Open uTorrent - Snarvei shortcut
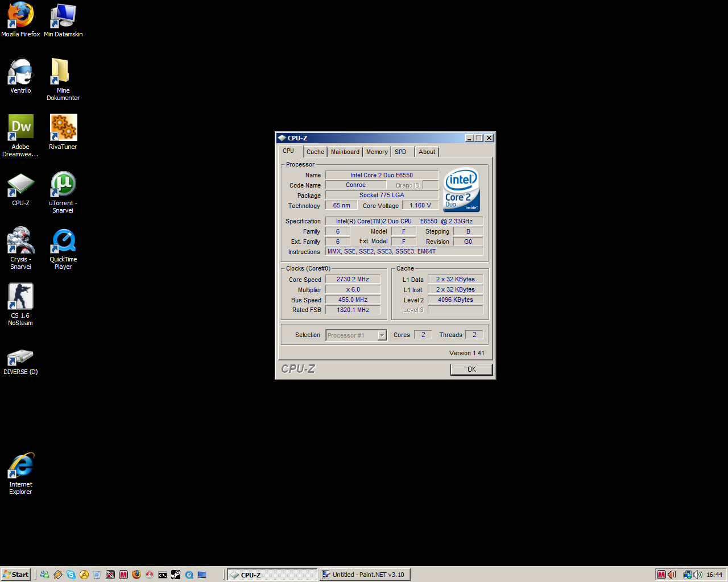This screenshot has height=582, width=728. point(63,193)
